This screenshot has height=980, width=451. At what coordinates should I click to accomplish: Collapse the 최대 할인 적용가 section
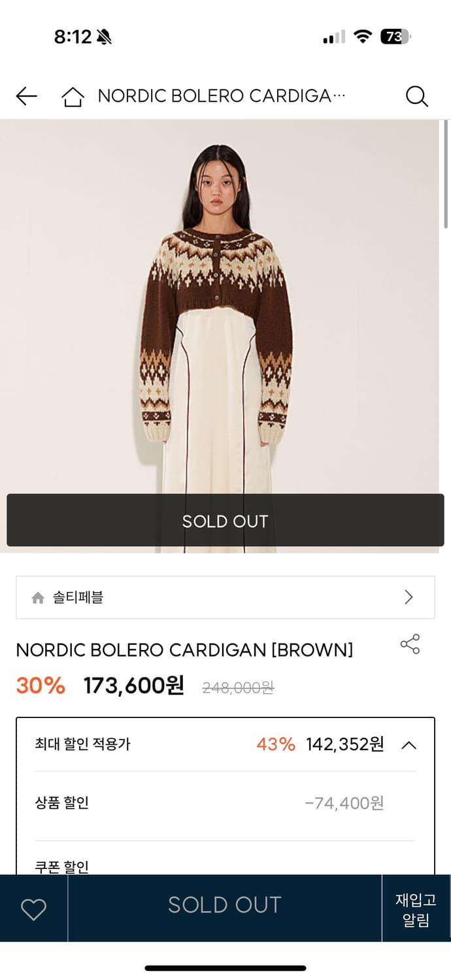click(x=409, y=745)
